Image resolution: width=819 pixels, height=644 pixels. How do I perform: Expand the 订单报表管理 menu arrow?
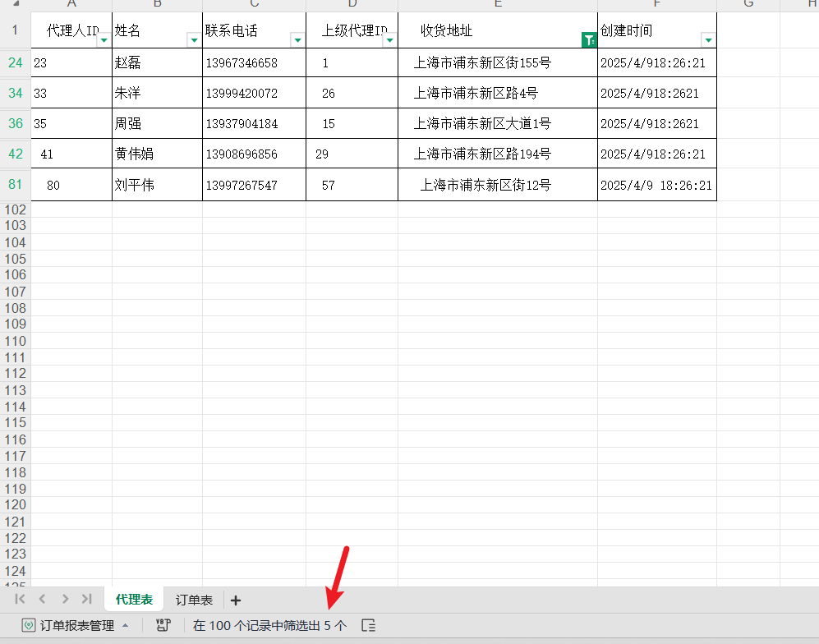[125, 625]
